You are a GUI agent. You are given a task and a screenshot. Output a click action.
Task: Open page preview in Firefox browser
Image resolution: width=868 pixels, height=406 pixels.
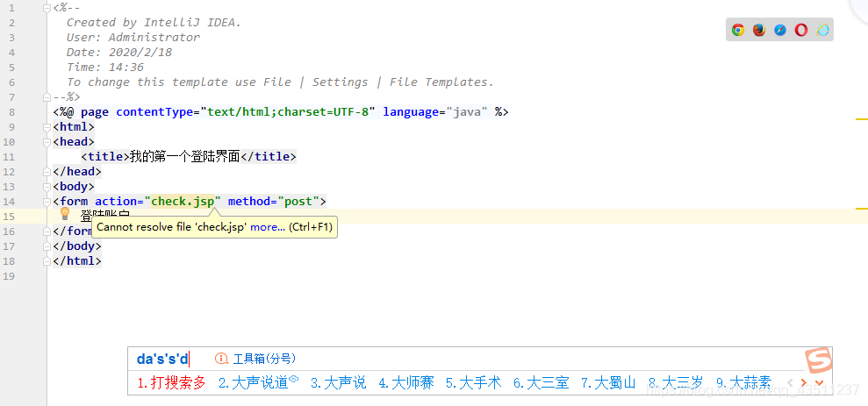coord(759,30)
